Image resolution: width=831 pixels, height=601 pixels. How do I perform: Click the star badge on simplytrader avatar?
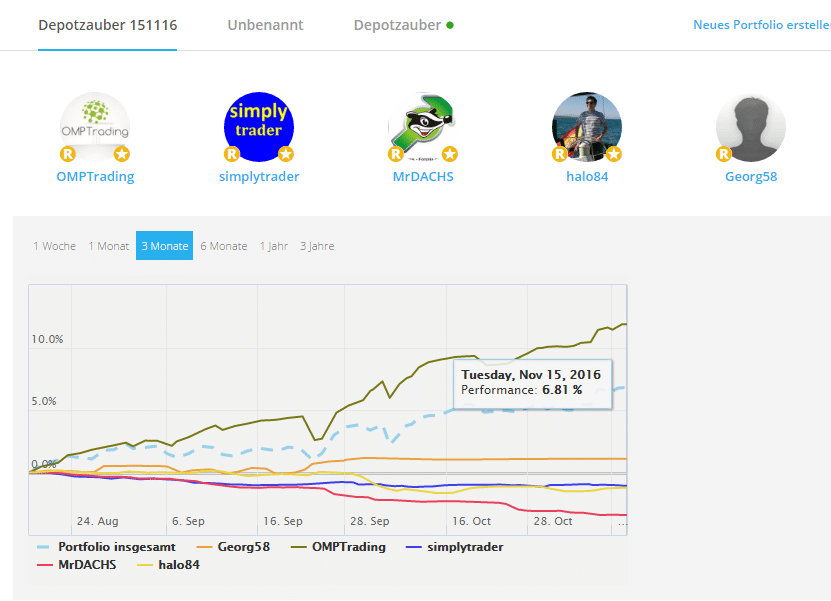click(285, 154)
